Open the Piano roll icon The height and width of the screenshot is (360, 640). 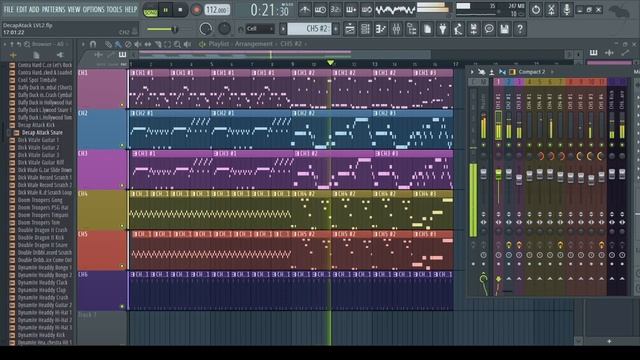coord(381,29)
